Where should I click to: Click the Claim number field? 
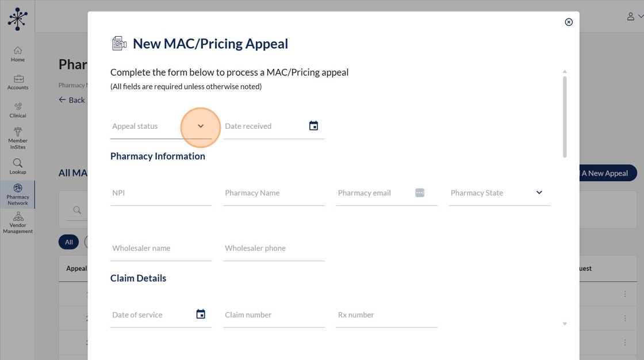click(274, 315)
